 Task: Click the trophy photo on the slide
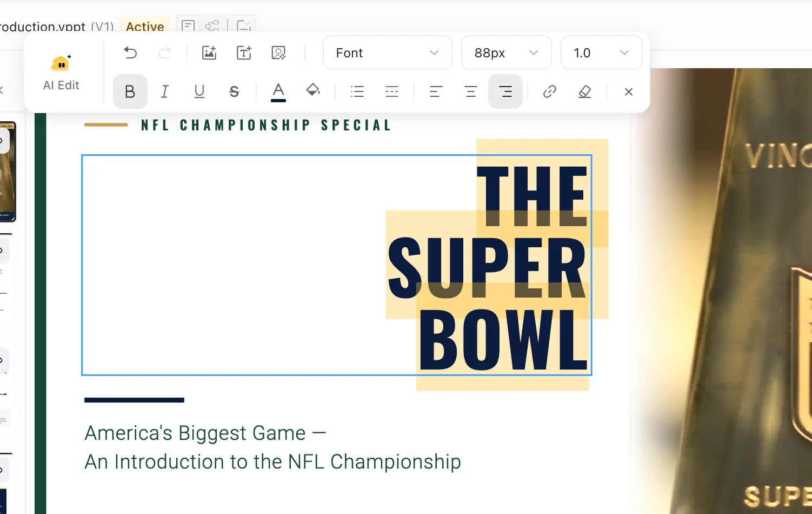(x=722, y=291)
